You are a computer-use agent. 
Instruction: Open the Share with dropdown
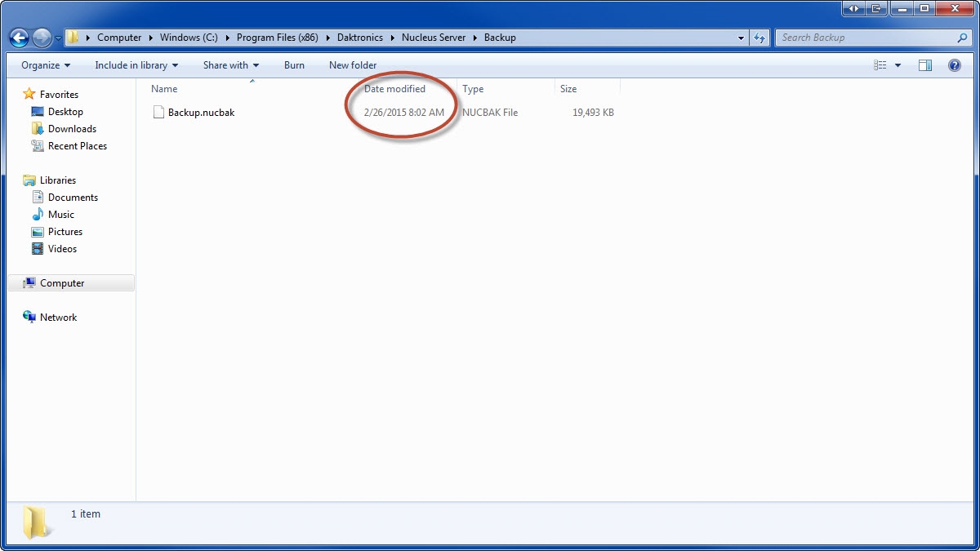pos(230,65)
